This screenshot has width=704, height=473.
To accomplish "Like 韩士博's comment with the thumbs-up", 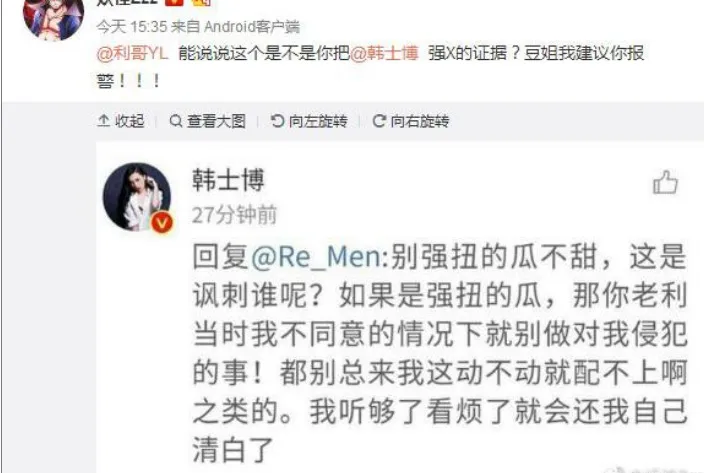I will coord(665,183).
